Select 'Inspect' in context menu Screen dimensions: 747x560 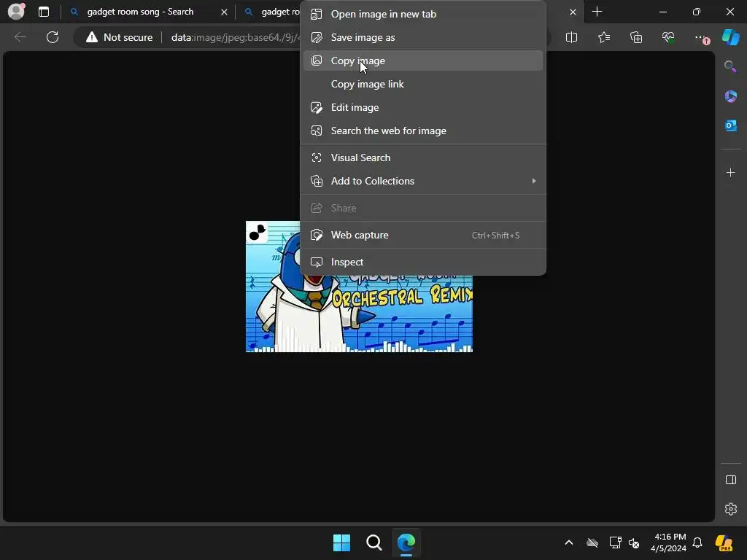tap(423, 262)
